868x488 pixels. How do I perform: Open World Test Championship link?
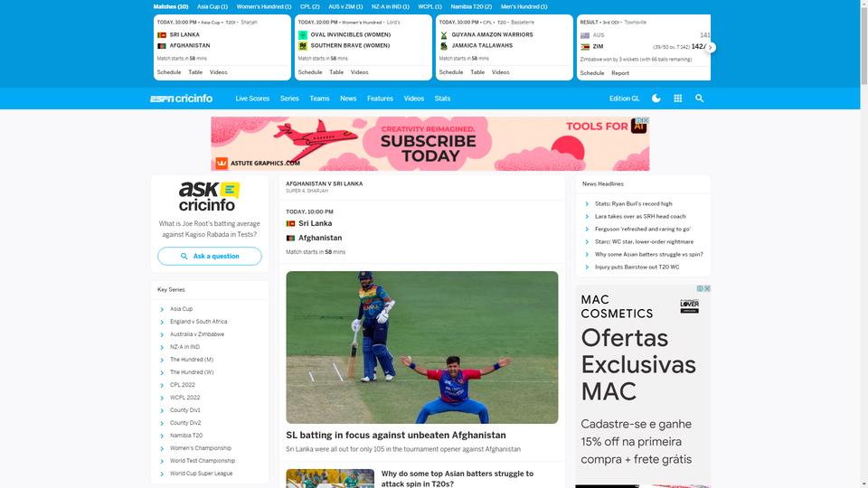point(203,461)
